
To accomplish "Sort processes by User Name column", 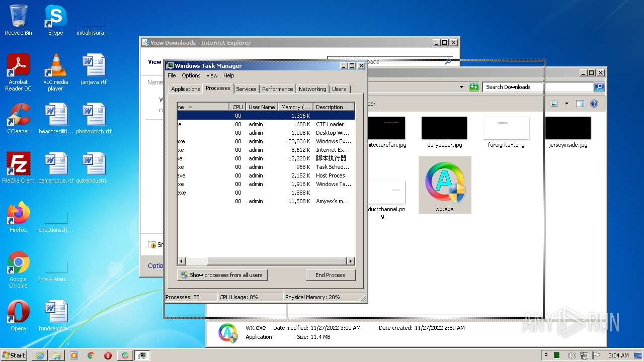I will pos(262,107).
